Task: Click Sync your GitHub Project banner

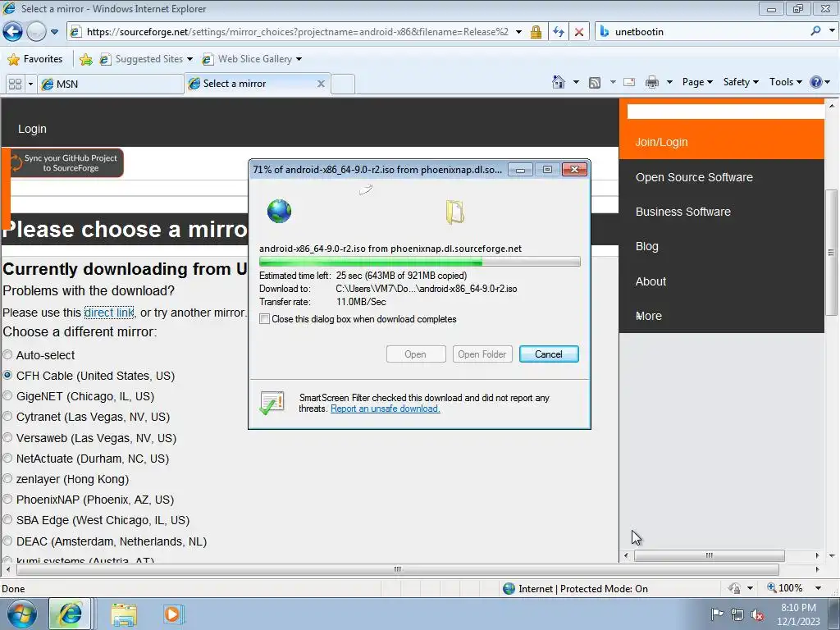Action: (x=66, y=163)
